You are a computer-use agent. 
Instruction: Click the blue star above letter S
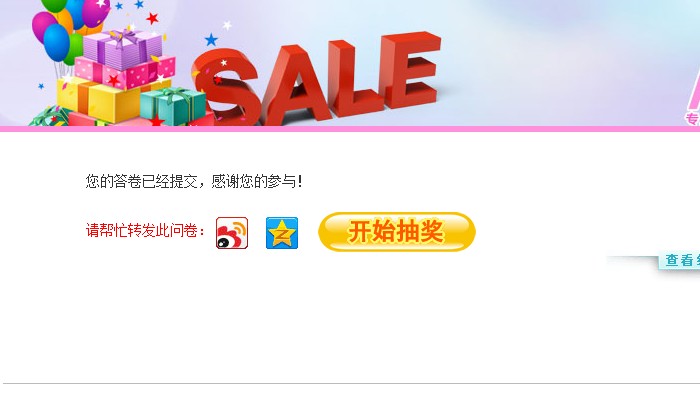211,40
